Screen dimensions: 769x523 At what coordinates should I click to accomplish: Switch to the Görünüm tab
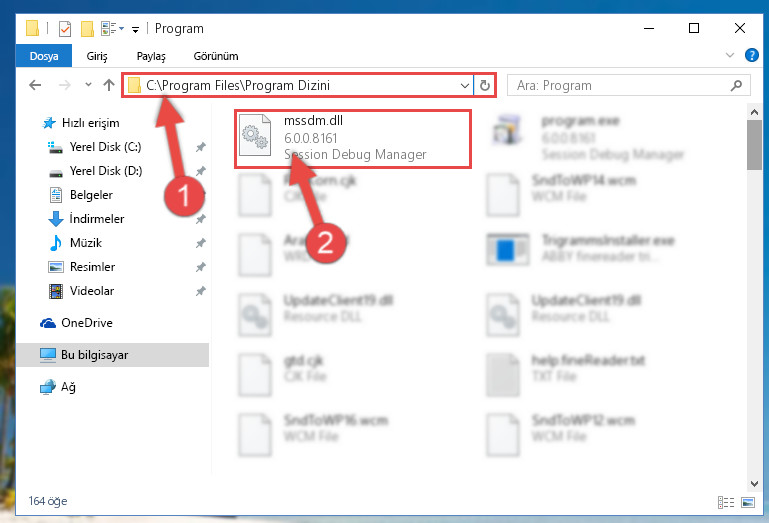216,56
